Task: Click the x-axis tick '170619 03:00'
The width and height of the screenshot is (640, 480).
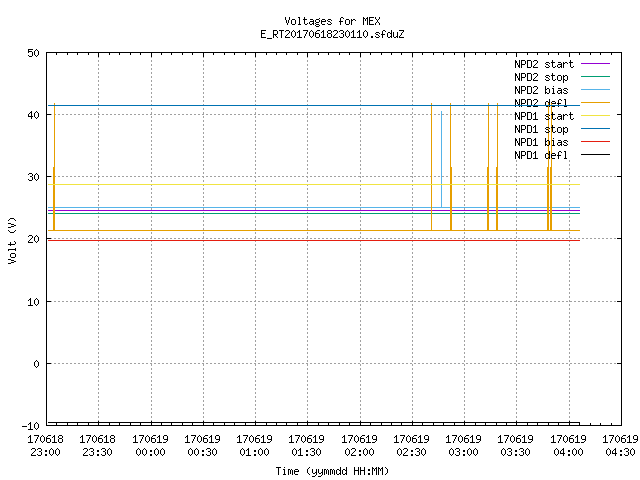Action: 463,446
